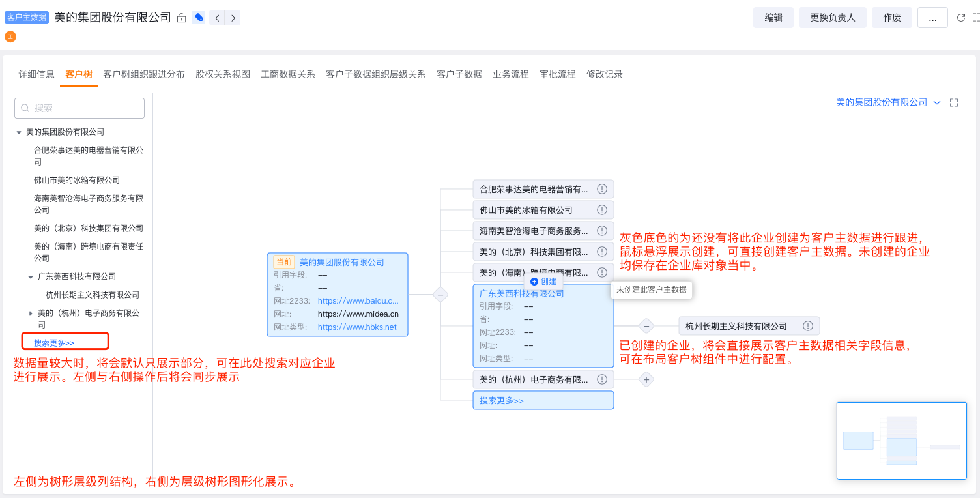Click 搜索更多>> link in left tree
The height and width of the screenshot is (498, 980).
[x=54, y=342]
